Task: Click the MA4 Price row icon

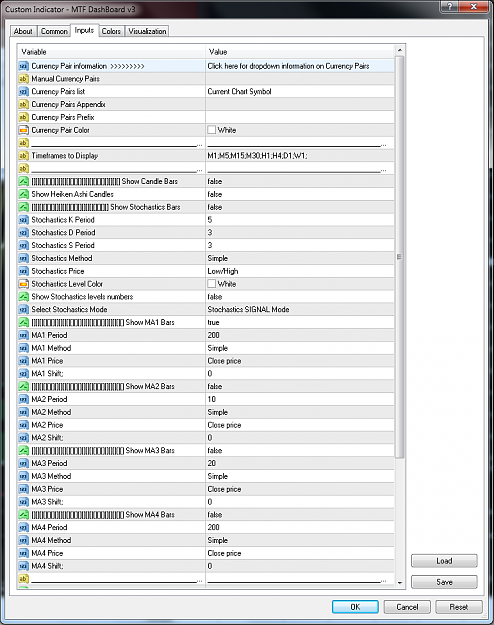Action: pyautogui.click(x=24, y=553)
